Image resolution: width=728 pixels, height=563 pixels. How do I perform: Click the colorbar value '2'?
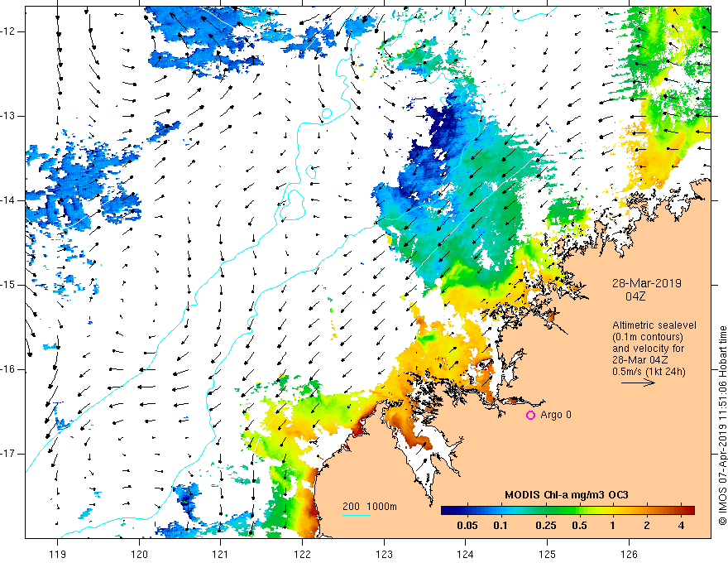[647, 526]
